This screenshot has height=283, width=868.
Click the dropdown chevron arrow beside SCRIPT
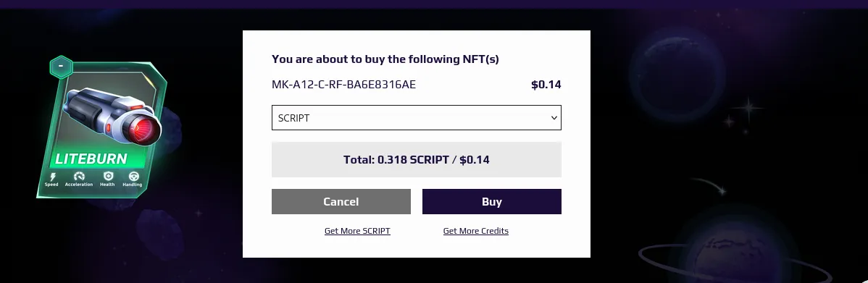tap(554, 118)
